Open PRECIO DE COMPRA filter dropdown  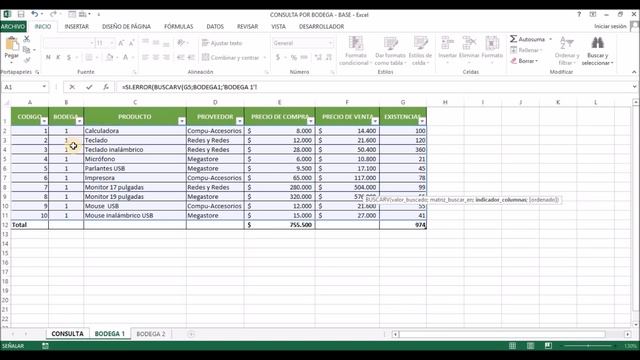pyautogui.click(x=311, y=121)
